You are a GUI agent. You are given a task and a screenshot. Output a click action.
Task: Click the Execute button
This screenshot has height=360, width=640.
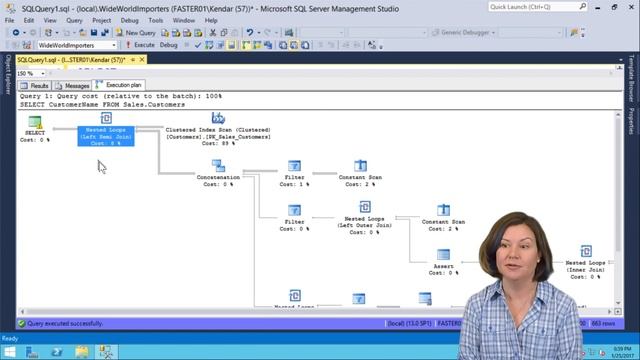(x=140, y=45)
